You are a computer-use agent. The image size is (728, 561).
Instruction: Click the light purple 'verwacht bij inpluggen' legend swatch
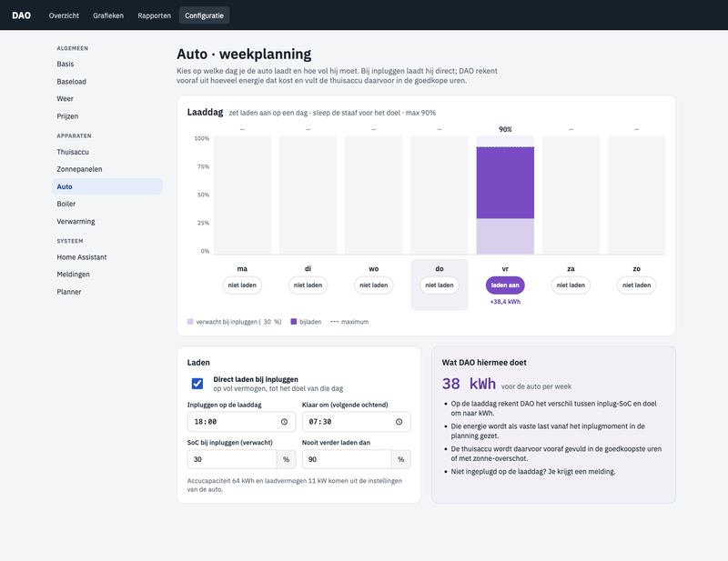[190, 322]
